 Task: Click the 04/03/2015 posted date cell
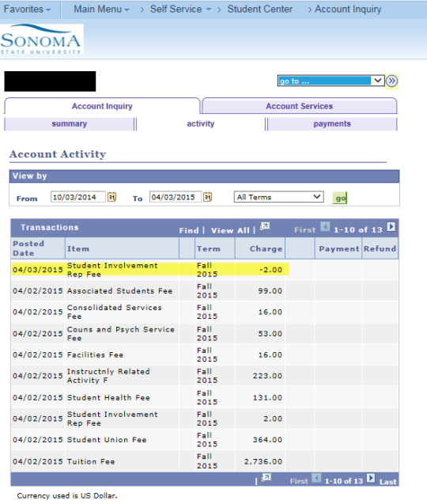[x=38, y=270]
